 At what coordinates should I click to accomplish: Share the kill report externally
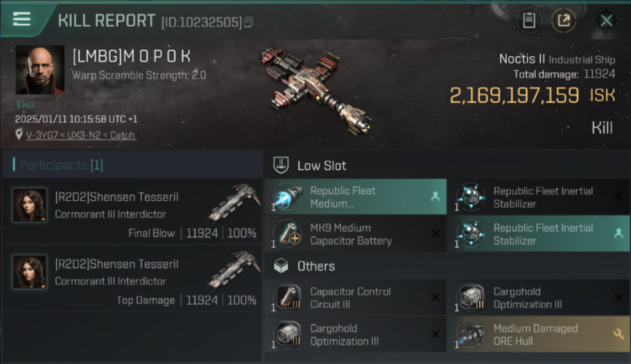click(x=564, y=20)
